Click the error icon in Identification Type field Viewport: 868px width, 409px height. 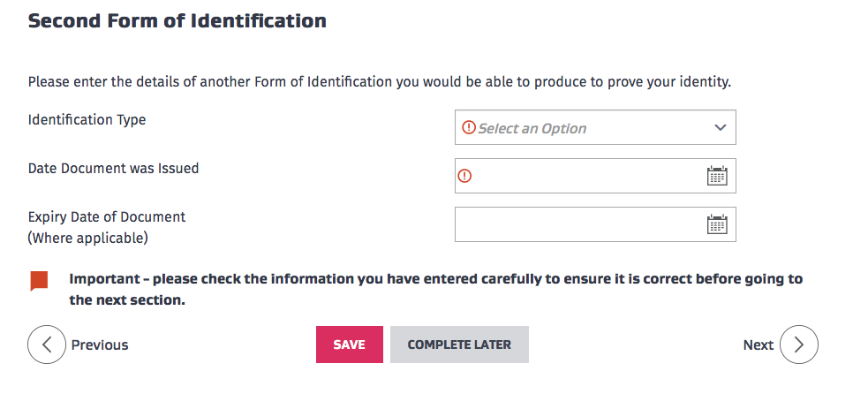tap(469, 128)
